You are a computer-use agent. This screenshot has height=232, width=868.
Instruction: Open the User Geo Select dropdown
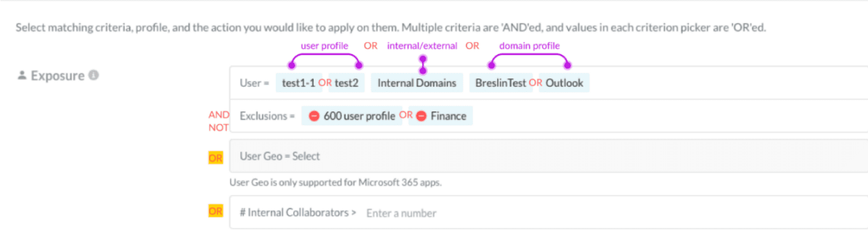click(x=305, y=156)
